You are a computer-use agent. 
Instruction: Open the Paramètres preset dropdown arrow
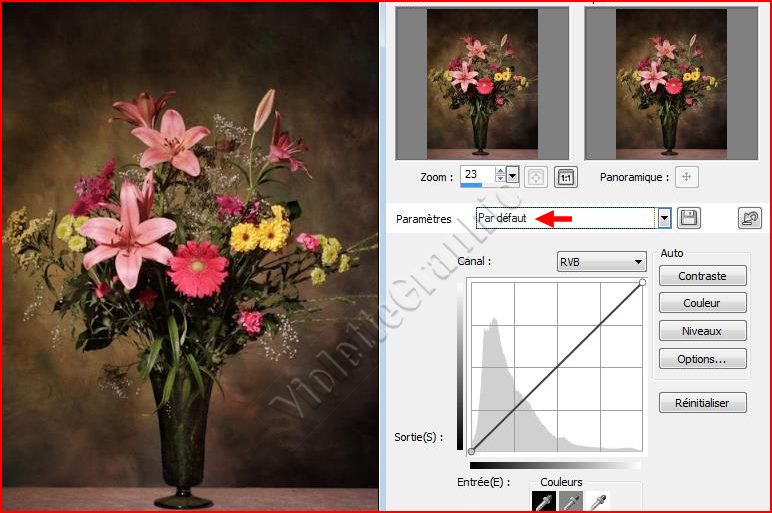pos(663,218)
